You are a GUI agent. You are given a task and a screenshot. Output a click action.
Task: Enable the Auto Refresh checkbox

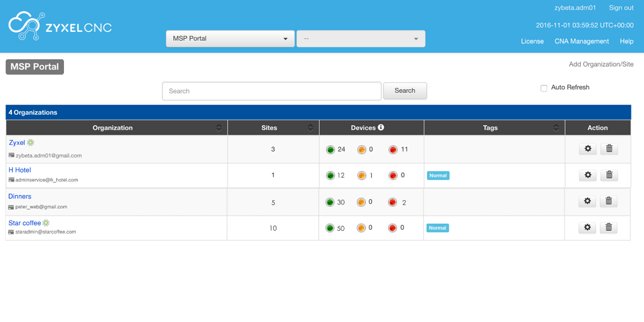pos(544,87)
